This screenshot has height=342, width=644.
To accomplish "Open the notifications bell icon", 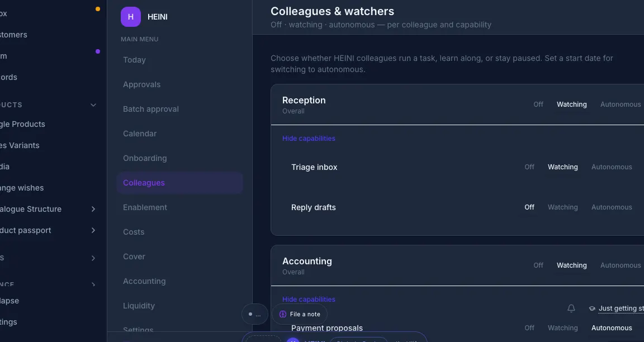I will pyautogui.click(x=571, y=308).
